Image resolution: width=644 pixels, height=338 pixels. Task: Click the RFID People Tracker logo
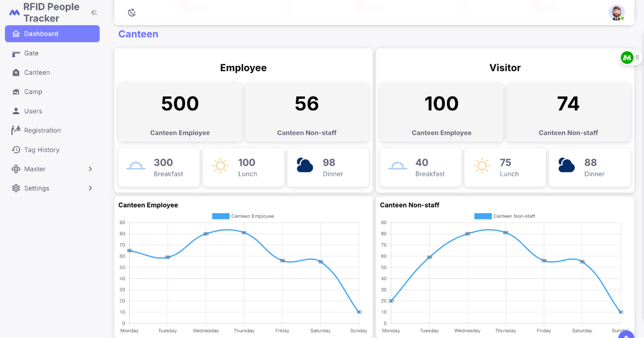(14, 12)
